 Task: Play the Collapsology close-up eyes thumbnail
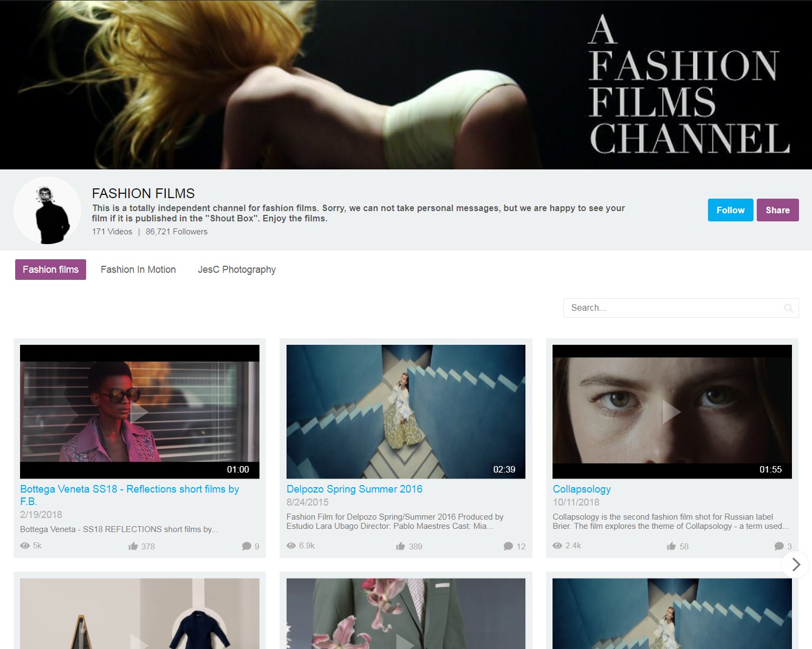(x=672, y=412)
